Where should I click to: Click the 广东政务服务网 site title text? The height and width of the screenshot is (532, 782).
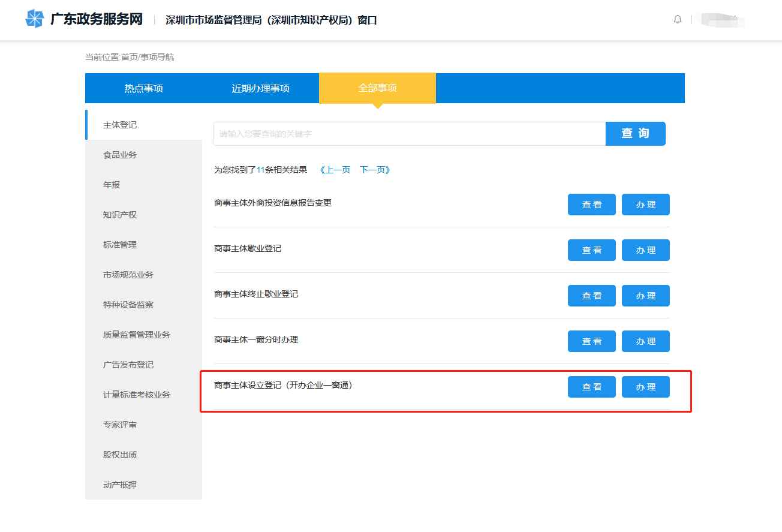[x=97, y=19]
